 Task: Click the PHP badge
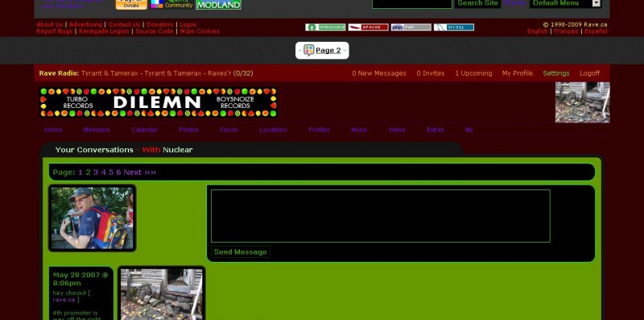(411, 27)
